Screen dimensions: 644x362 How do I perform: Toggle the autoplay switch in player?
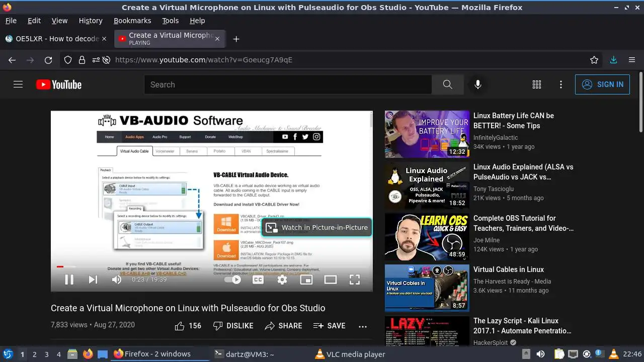tap(233, 280)
